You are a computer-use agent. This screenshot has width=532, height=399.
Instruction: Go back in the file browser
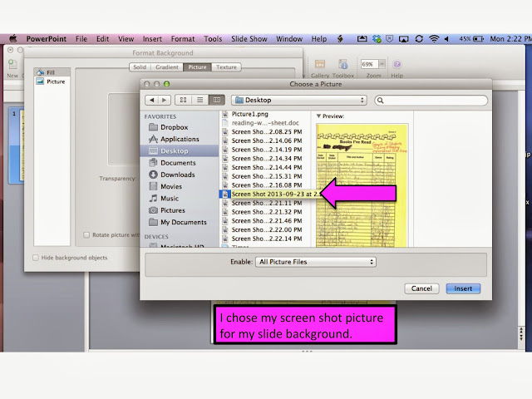[151, 100]
